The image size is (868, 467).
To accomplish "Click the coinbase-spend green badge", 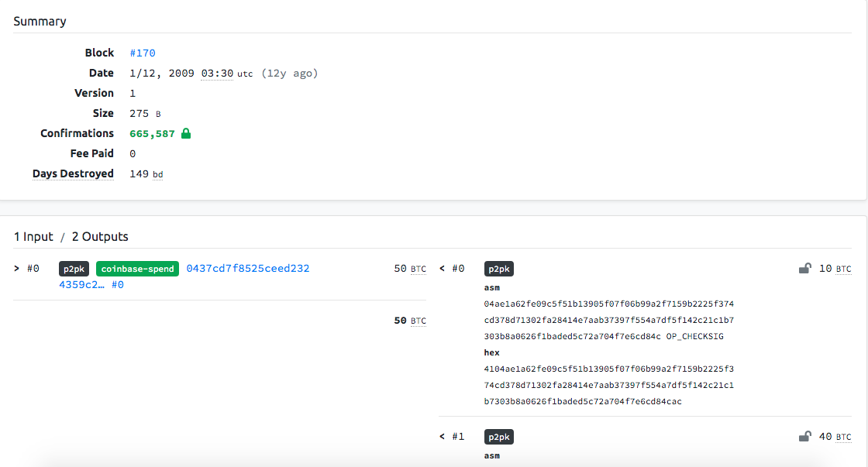I will (137, 269).
